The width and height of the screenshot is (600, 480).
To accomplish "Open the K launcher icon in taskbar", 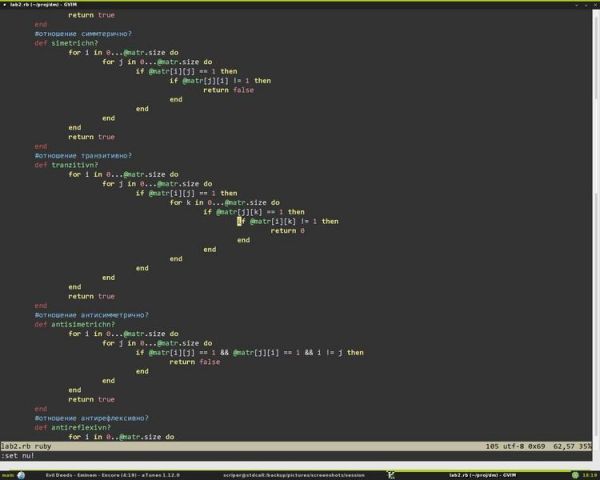I will [391, 475].
